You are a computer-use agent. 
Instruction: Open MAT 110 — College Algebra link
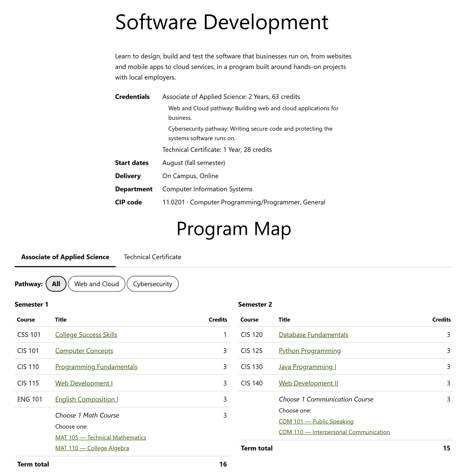coord(92,448)
